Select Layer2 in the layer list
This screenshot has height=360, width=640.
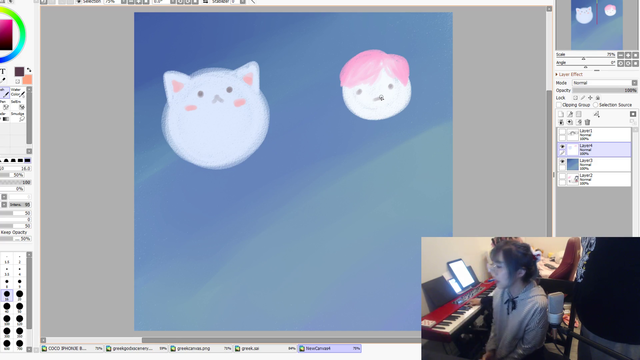pos(595,179)
